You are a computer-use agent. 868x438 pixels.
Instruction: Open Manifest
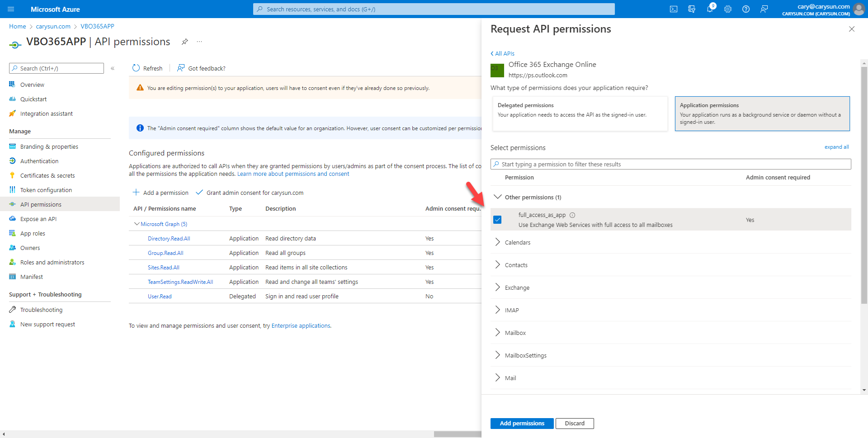[x=31, y=277]
